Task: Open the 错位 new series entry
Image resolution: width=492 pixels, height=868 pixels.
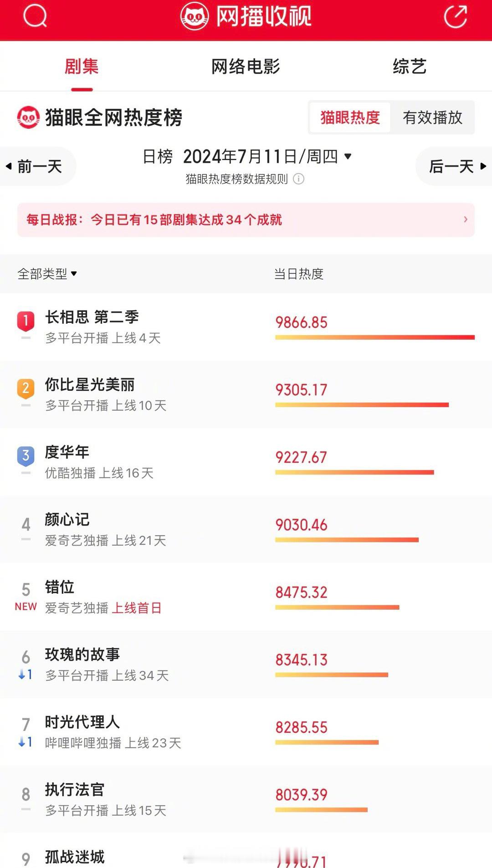Action: pyautogui.click(x=246, y=597)
